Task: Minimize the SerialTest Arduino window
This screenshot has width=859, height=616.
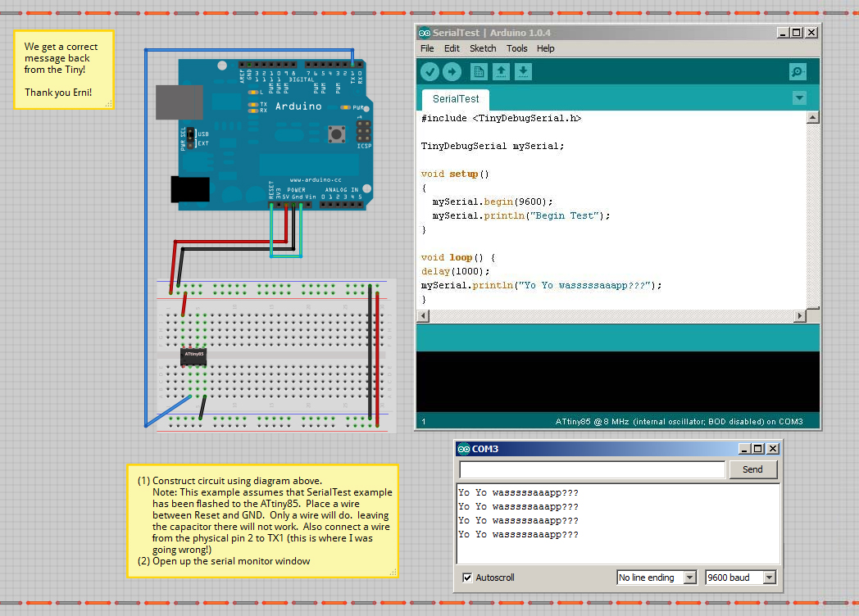Action: [783, 33]
